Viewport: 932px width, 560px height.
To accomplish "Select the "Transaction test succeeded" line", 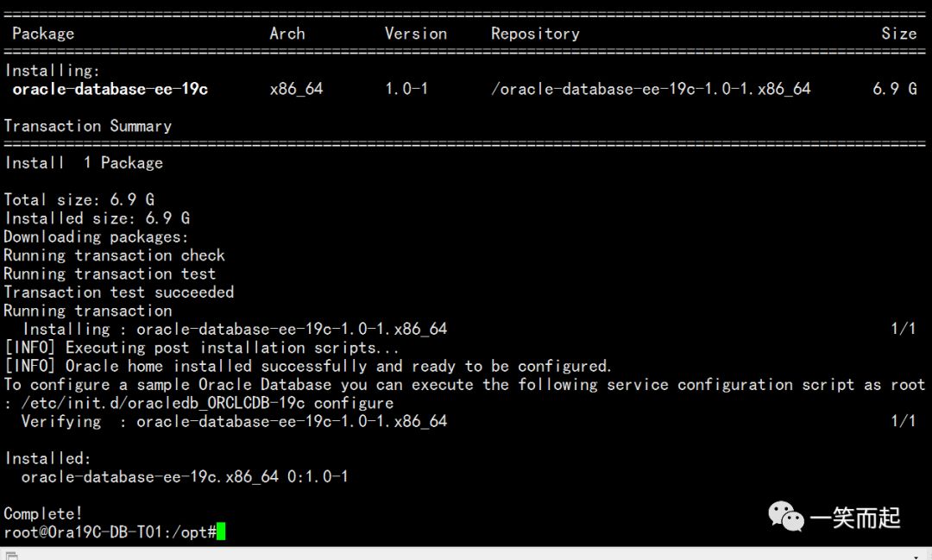I will point(119,292).
